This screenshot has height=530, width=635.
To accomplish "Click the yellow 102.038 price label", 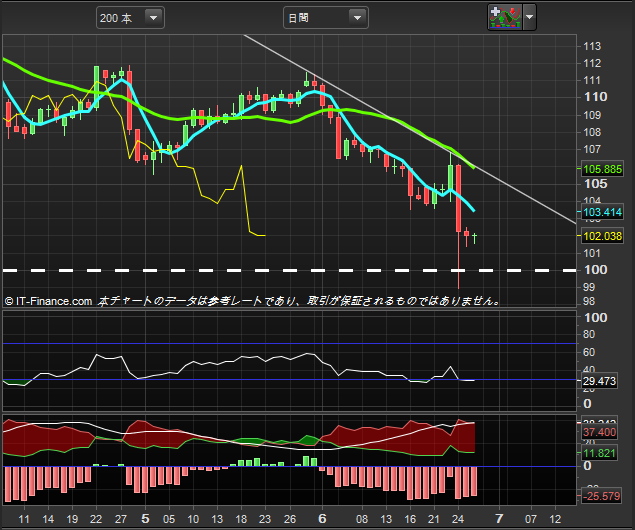I will pos(602,236).
